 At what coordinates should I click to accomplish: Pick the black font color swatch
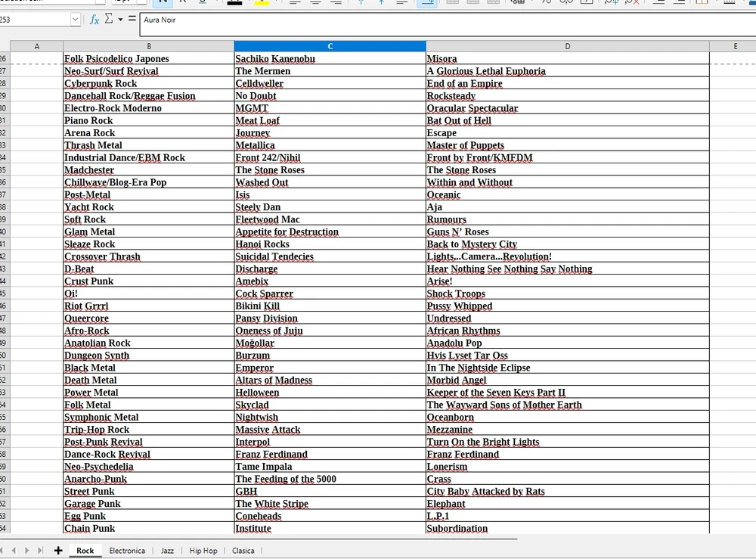(x=235, y=2)
